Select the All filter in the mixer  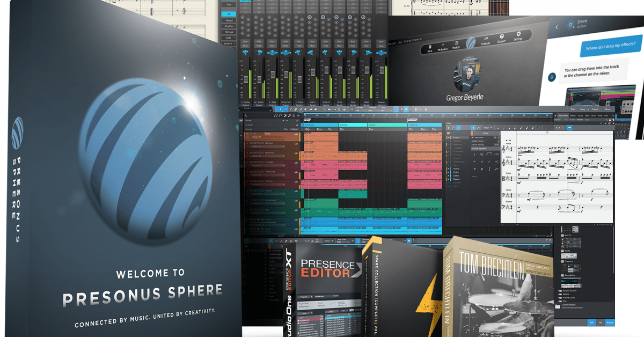[x=229, y=14]
